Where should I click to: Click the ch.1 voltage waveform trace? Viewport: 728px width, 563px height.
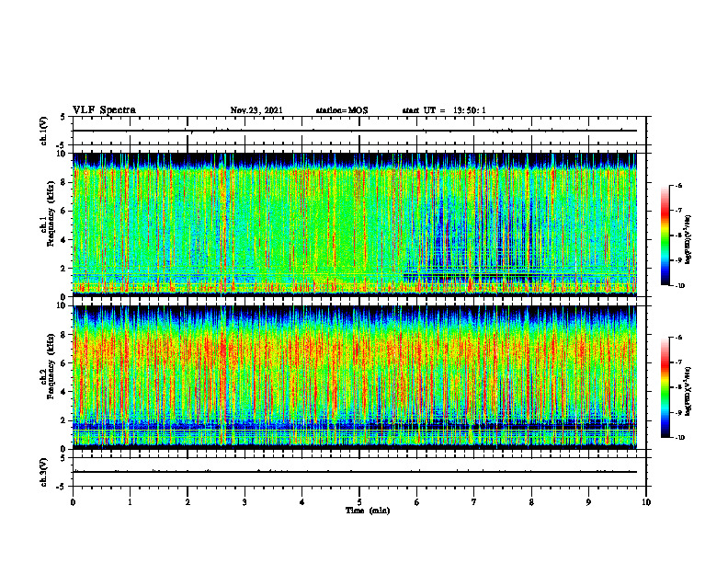[355, 131]
